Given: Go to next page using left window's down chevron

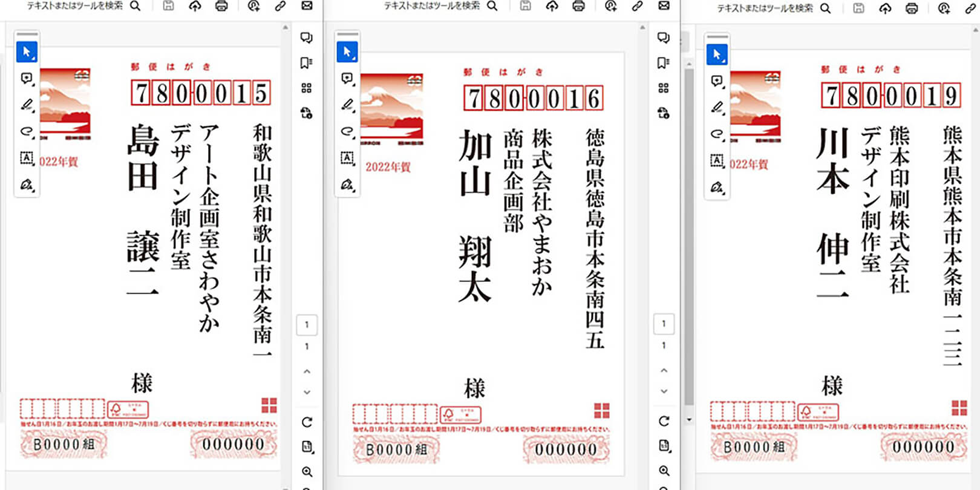Looking at the screenshot, I should point(307,392).
